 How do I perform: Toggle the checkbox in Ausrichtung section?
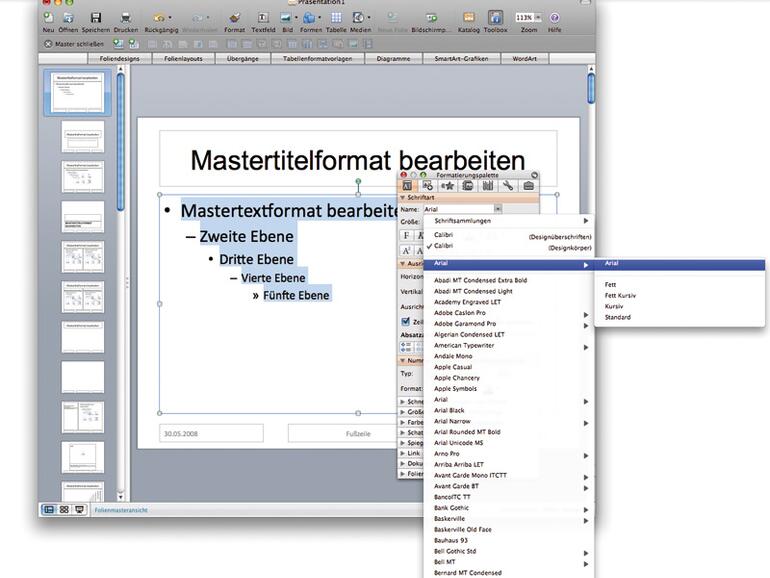[x=406, y=322]
